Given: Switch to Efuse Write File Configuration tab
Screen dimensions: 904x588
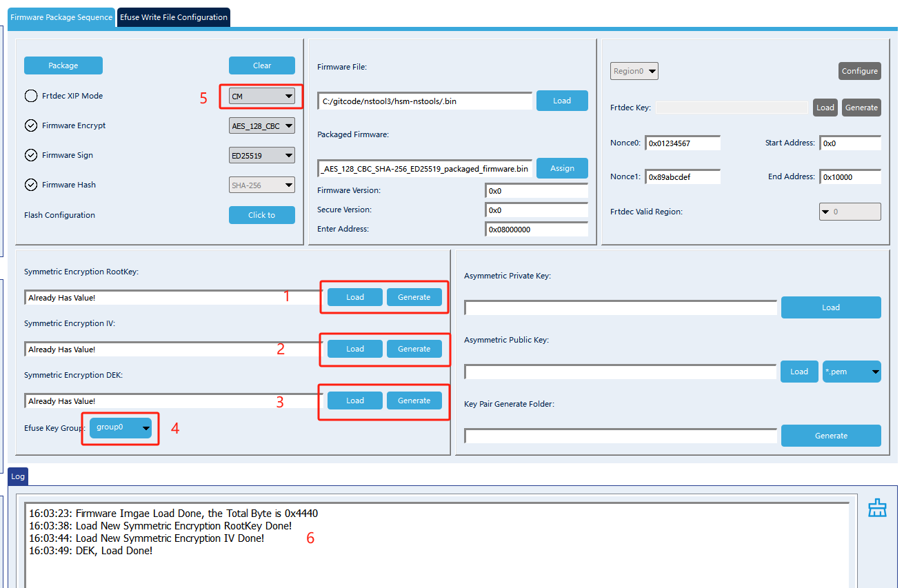Looking at the screenshot, I should point(174,17).
